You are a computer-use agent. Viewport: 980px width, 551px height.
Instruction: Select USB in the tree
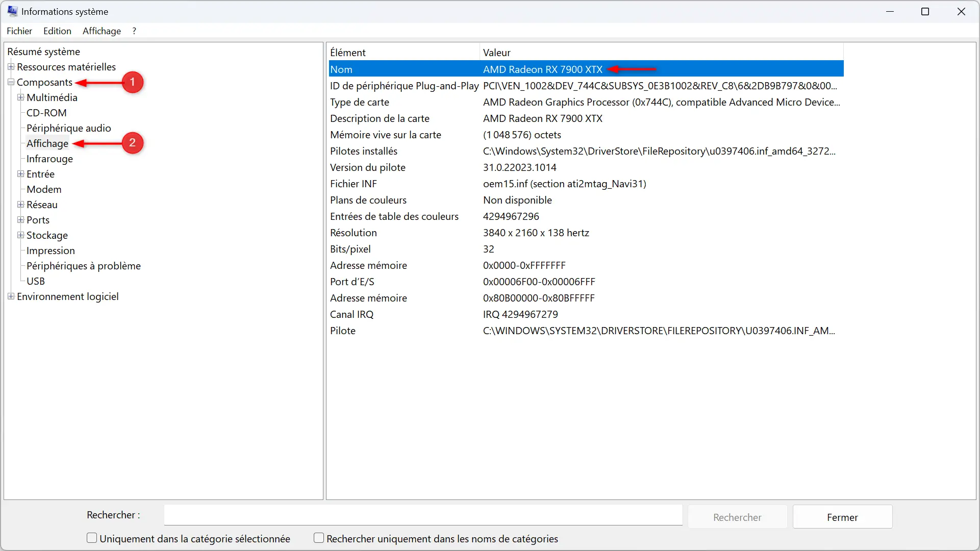coord(36,281)
